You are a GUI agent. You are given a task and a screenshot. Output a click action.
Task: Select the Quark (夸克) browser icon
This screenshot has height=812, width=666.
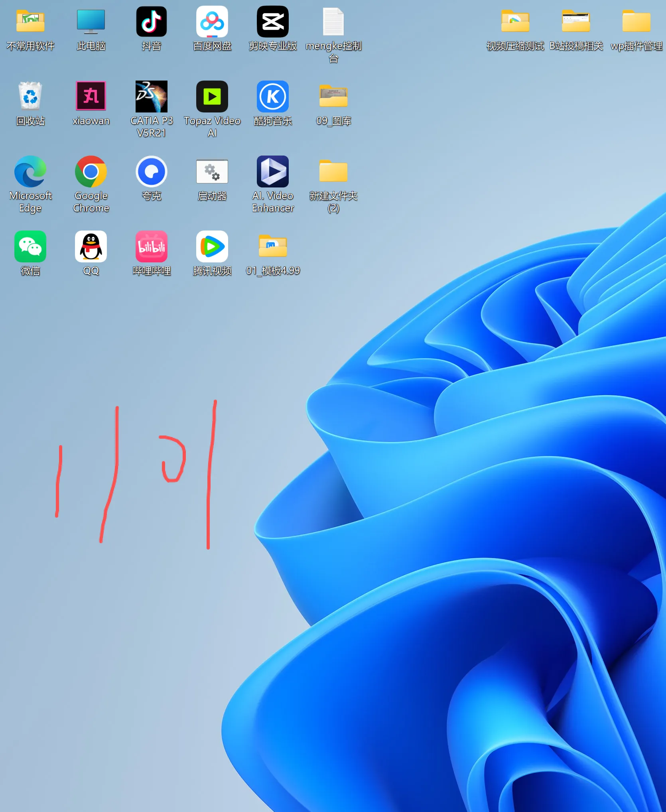(151, 171)
